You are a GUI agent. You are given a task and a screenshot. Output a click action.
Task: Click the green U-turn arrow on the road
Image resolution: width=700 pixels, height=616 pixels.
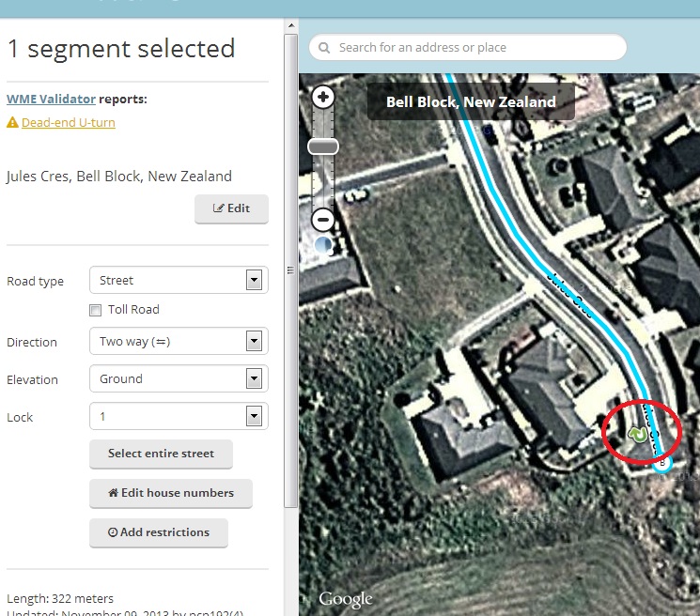point(637,434)
